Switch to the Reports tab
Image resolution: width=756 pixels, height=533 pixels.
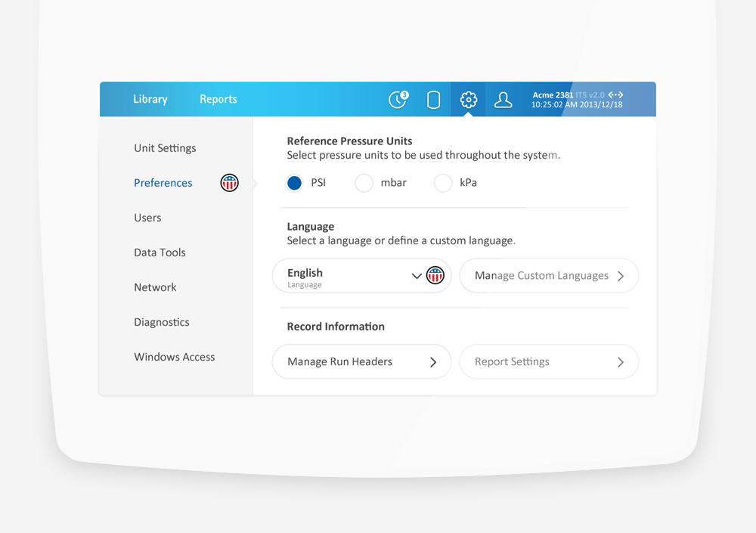(x=218, y=99)
